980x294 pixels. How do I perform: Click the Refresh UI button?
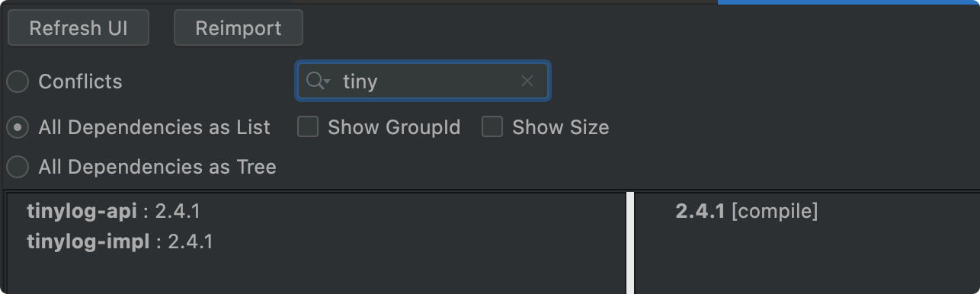coord(78,28)
